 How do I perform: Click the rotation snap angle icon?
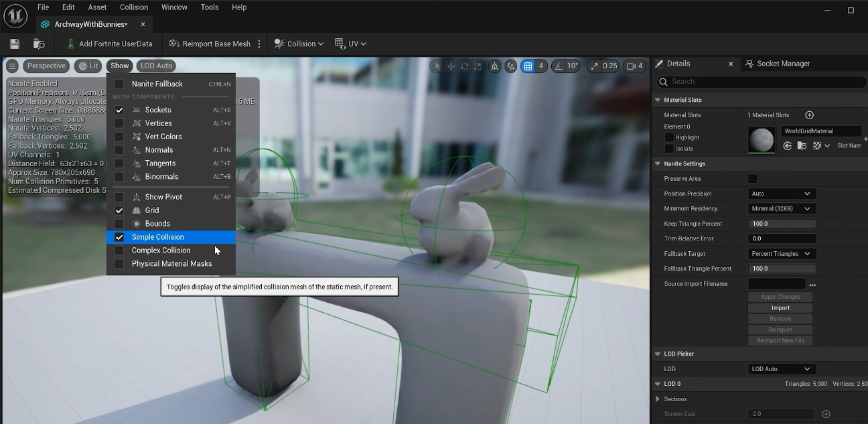click(559, 66)
